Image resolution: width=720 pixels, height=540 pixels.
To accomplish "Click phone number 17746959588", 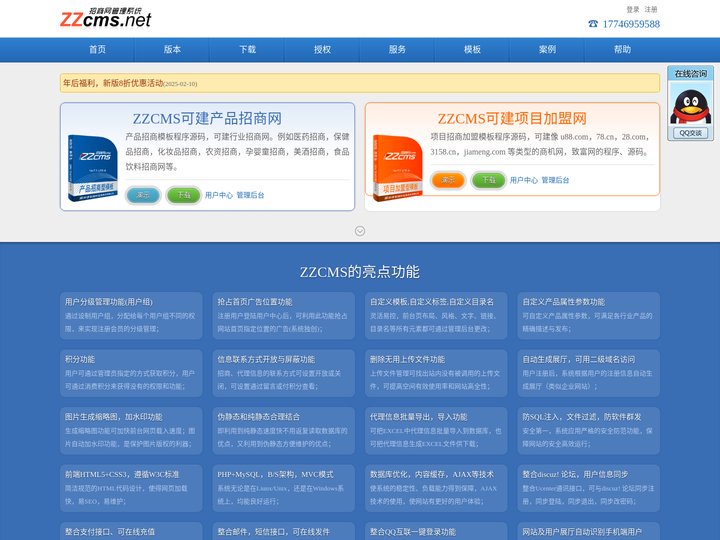I will (x=631, y=24).
